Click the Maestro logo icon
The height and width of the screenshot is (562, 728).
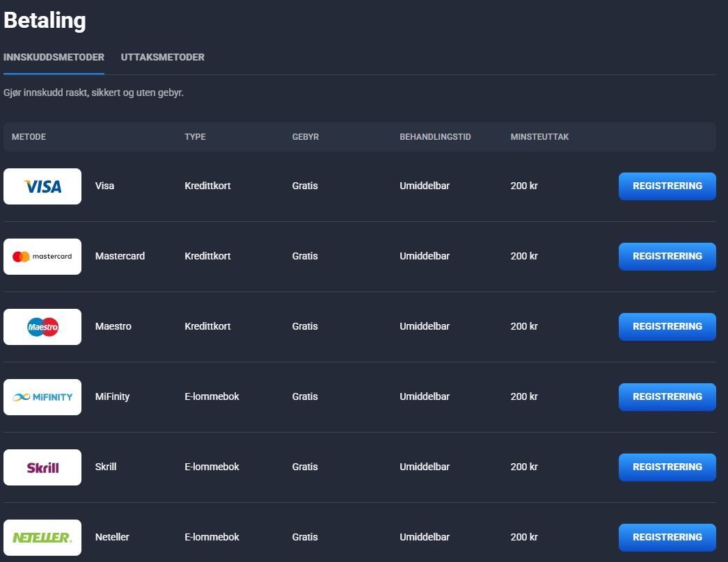[42, 327]
